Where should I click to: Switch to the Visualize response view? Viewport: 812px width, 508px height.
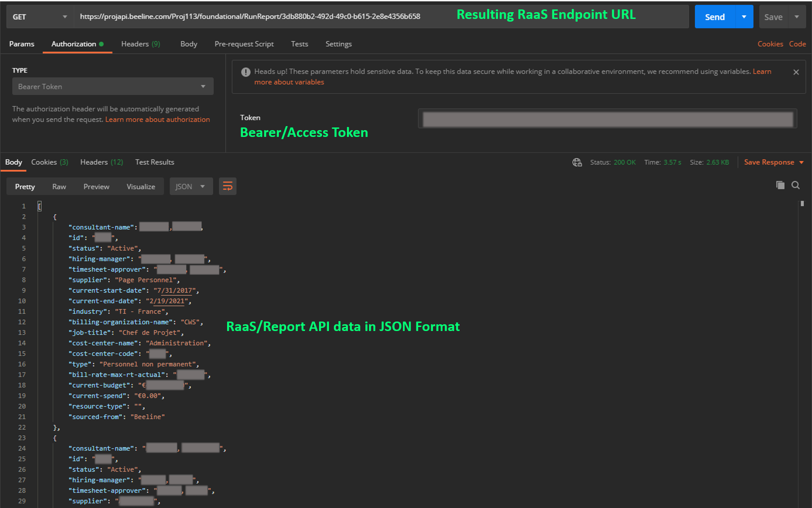[141, 186]
